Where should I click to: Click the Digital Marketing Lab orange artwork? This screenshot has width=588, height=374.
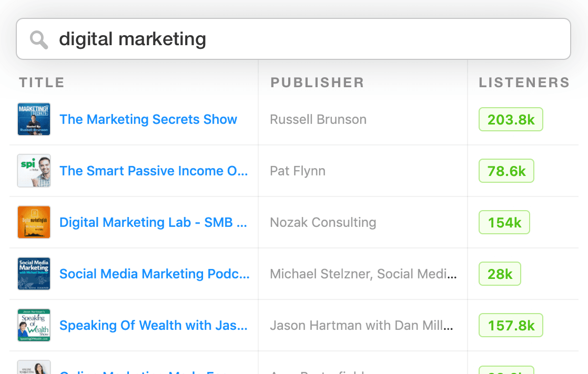pos(34,222)
